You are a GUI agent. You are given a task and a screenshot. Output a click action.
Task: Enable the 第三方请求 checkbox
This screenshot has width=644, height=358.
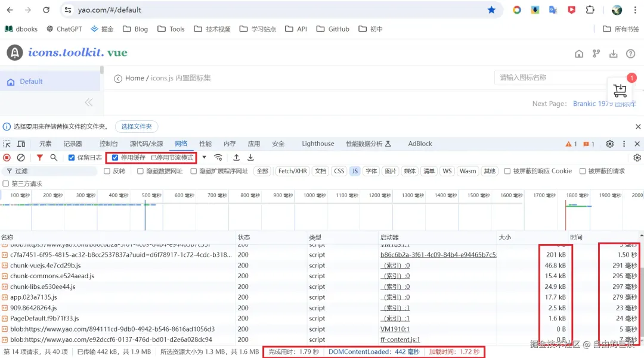click(6, 184)
